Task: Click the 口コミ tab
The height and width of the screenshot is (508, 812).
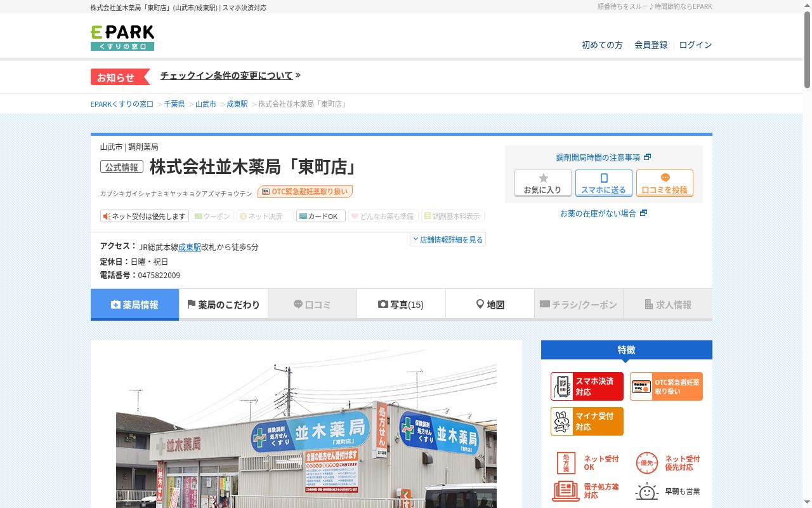Action: (312, 305)
